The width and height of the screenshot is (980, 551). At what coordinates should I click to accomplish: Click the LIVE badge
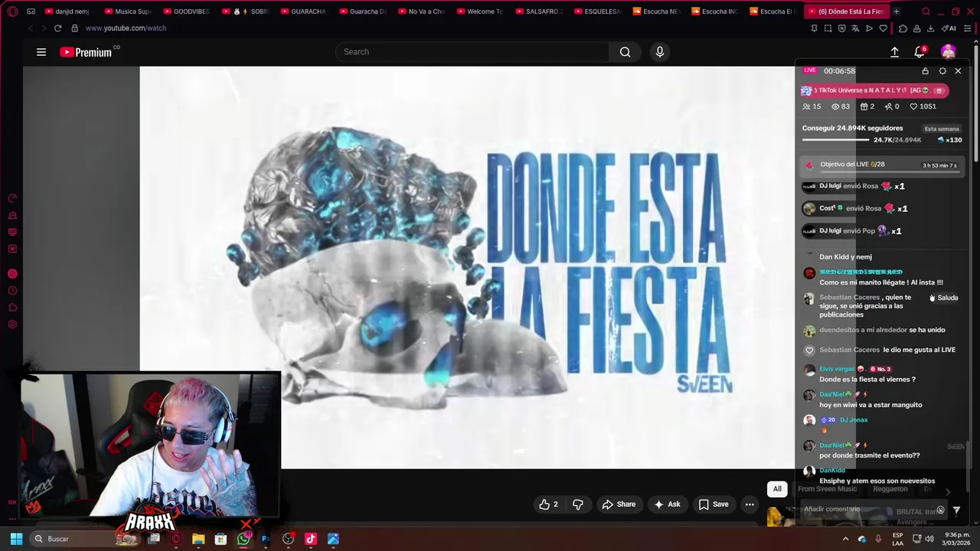810,70
